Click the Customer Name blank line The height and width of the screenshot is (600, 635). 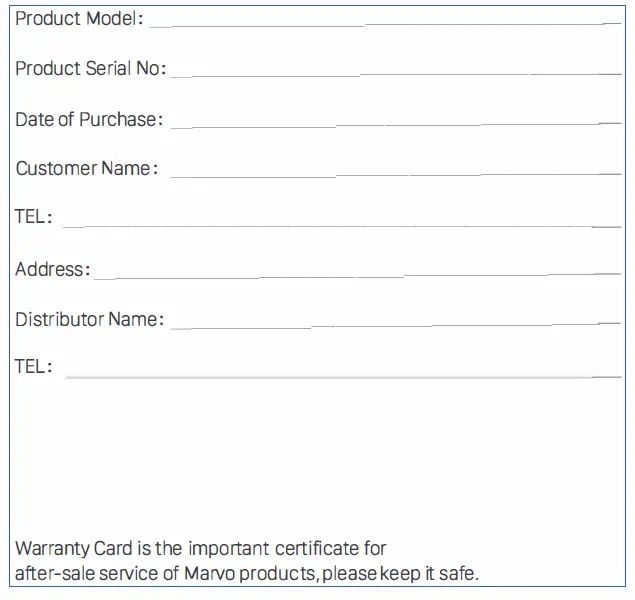coord(395,174)
